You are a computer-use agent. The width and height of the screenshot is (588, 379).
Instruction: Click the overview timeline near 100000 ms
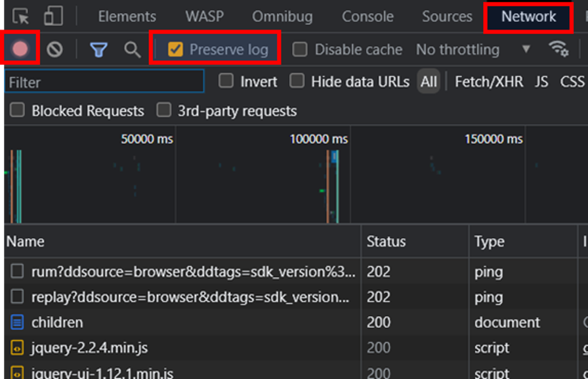click(x=319, y=139)
